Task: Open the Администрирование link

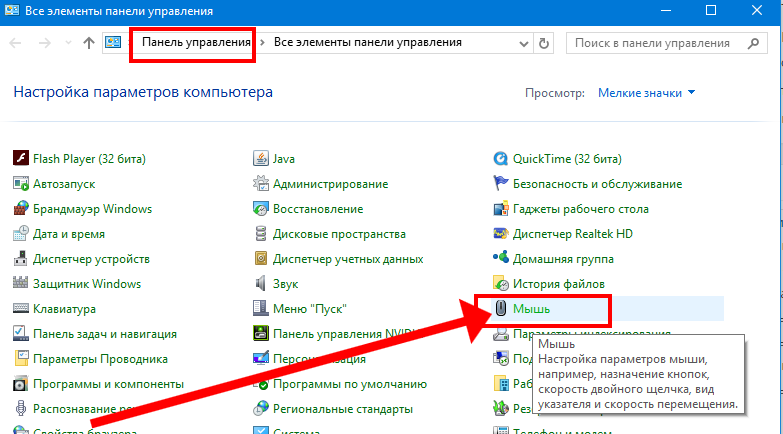Action: tap(330, 184)
